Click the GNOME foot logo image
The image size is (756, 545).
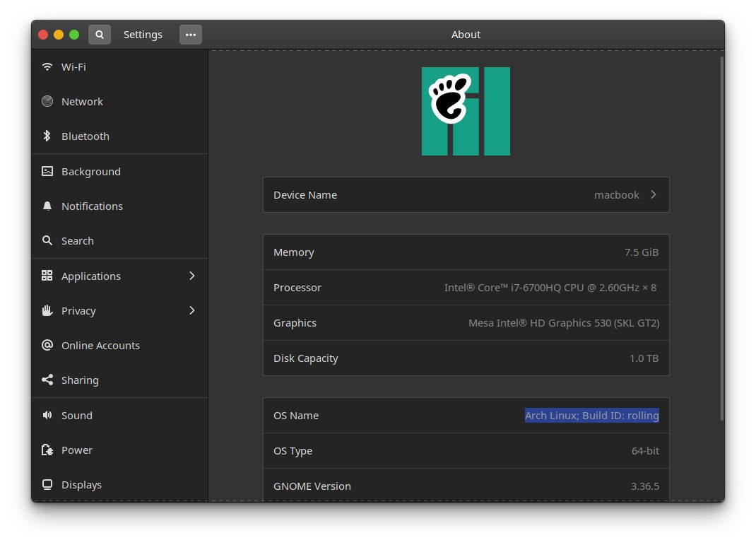466,112
